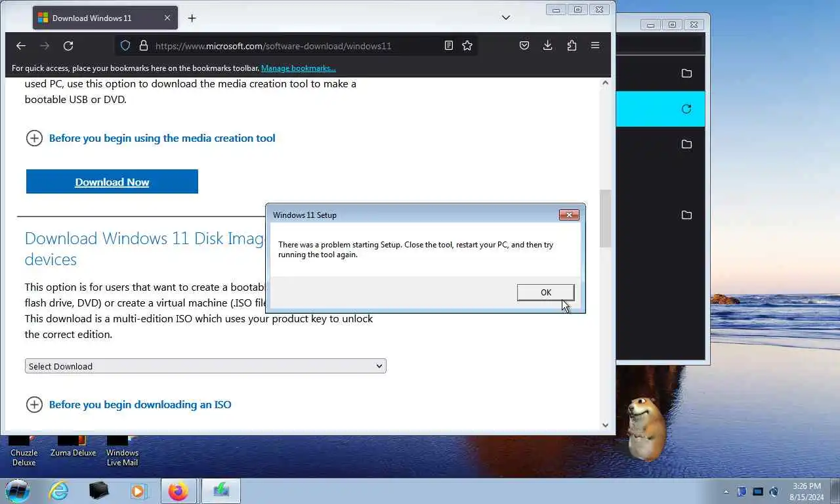Open the Save to Pocket icon
This screenshot has width=840, height=504.
(524, 45)
